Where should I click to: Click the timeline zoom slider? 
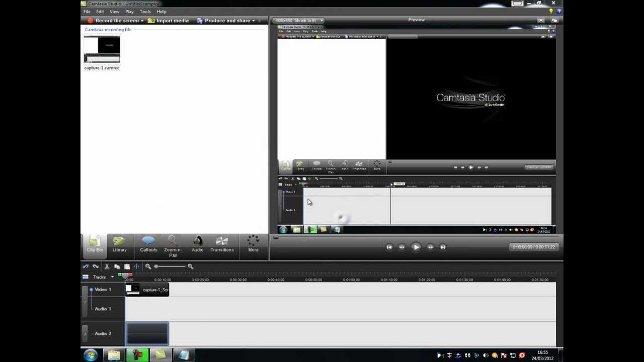click(x=170, y=266)
